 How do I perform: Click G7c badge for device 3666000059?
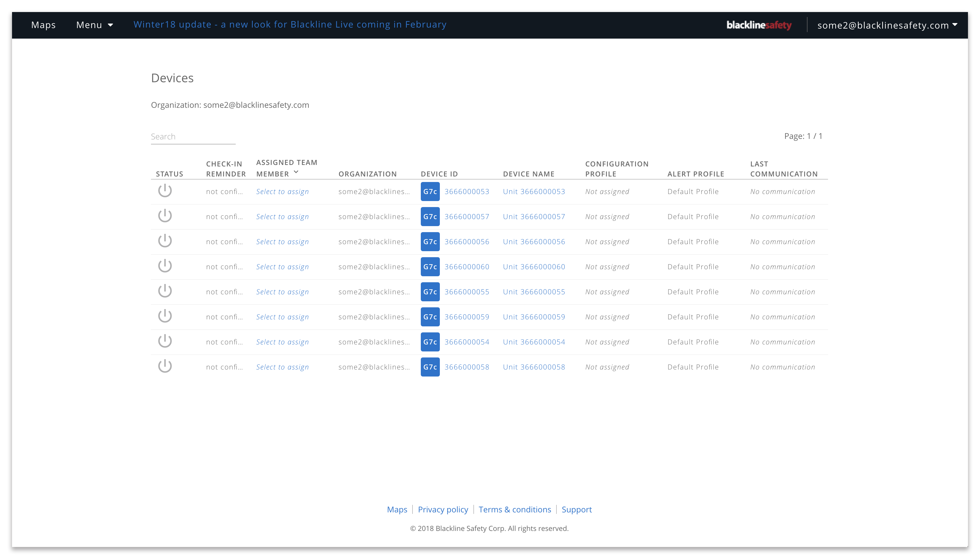pyautogui.click(x=430, y=317)
